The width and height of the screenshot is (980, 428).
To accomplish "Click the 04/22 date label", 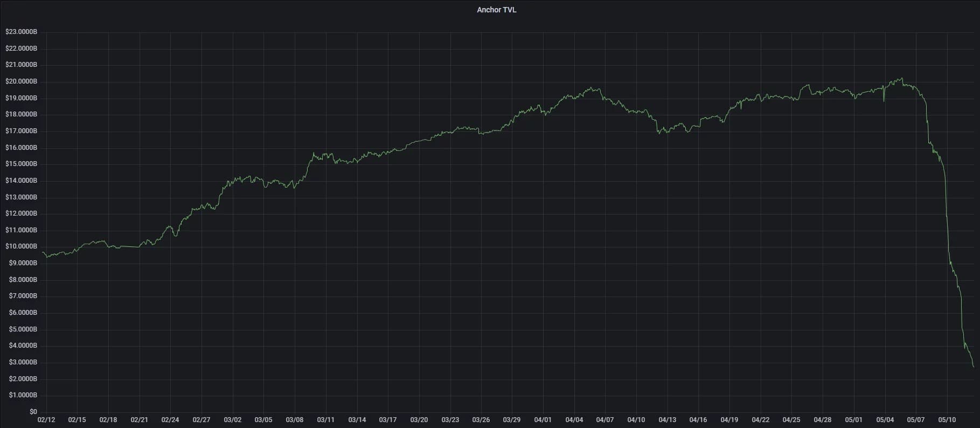I will [x=761, y=420].
